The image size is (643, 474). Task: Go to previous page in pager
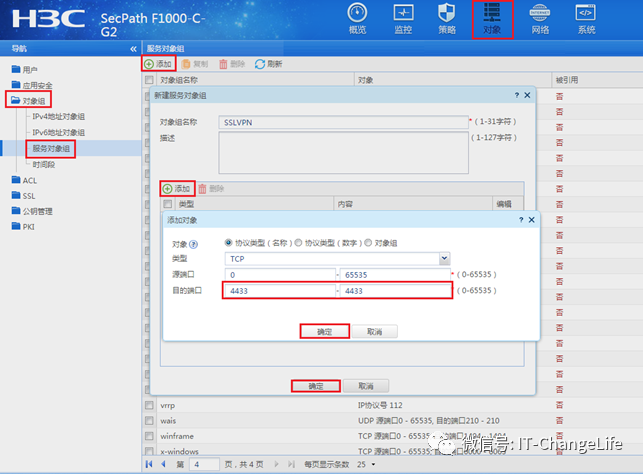pyautogui.click(x=164, y=464)
